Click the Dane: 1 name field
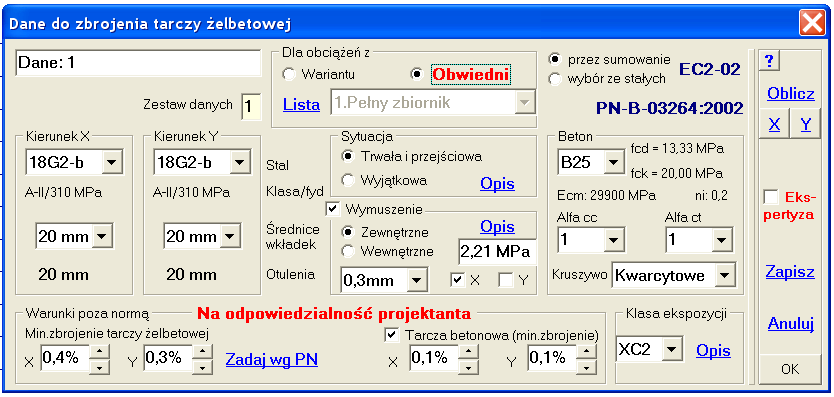The width and height of the screenshot is (834, 397). tap(138, 63)
